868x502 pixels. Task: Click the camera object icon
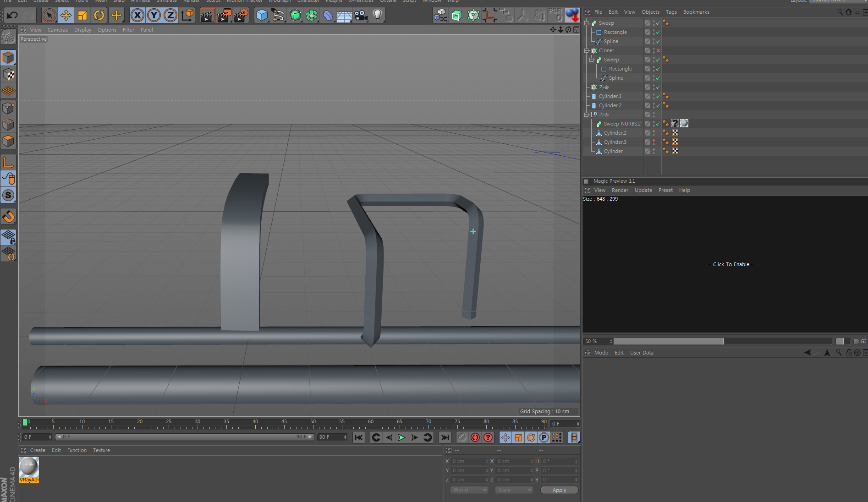361,15
